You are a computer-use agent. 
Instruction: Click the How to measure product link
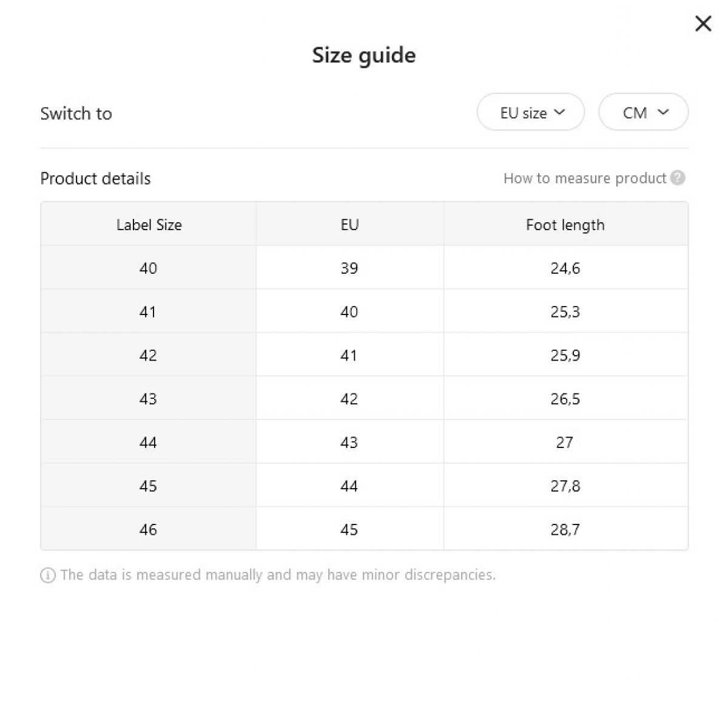[x=585, y=178]
